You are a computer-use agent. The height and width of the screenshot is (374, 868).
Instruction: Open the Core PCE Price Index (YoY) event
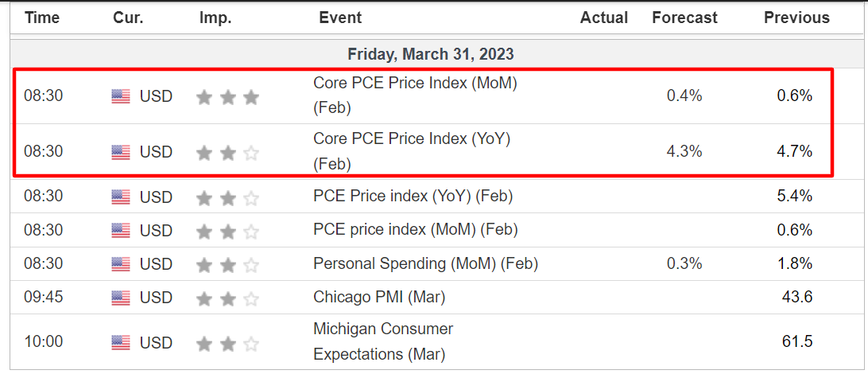[412, 151]
